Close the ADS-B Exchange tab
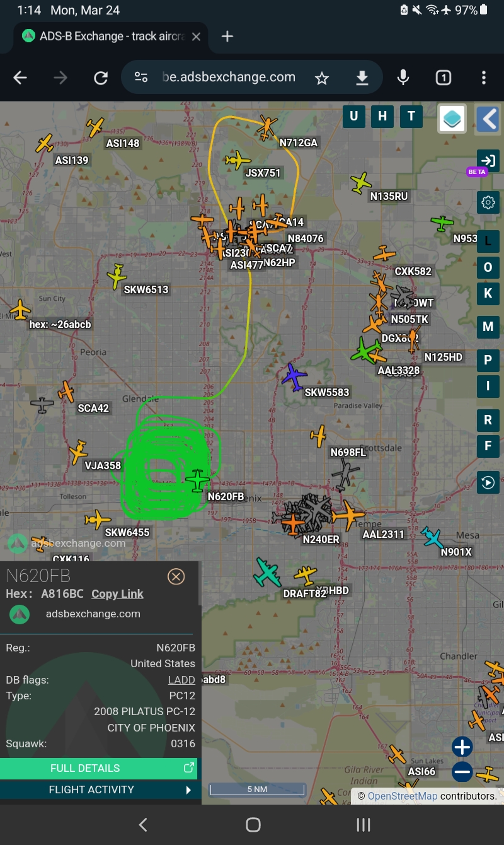This screenshot has width=504, height=845. point(196,37)
